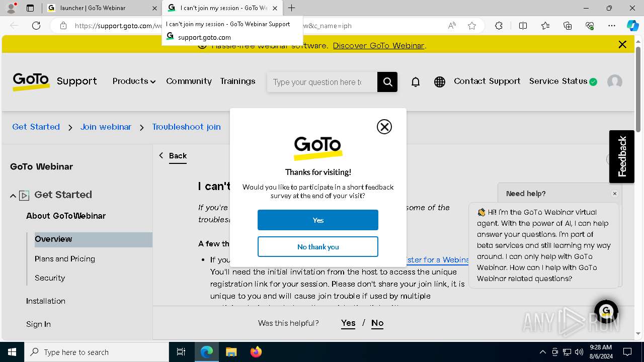
Task: Open Favorites list icon
Action: tap(545, 26)
